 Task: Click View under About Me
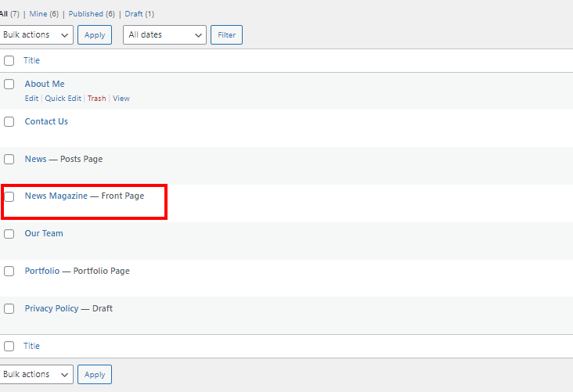point(121,99)
